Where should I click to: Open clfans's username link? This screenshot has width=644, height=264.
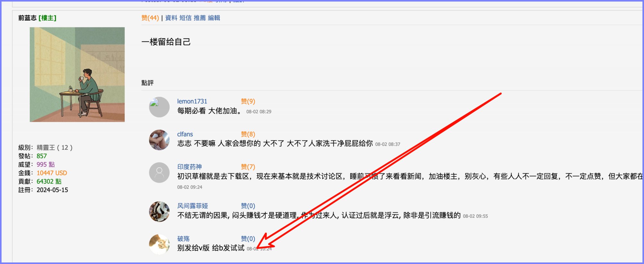tap(185, 134)
